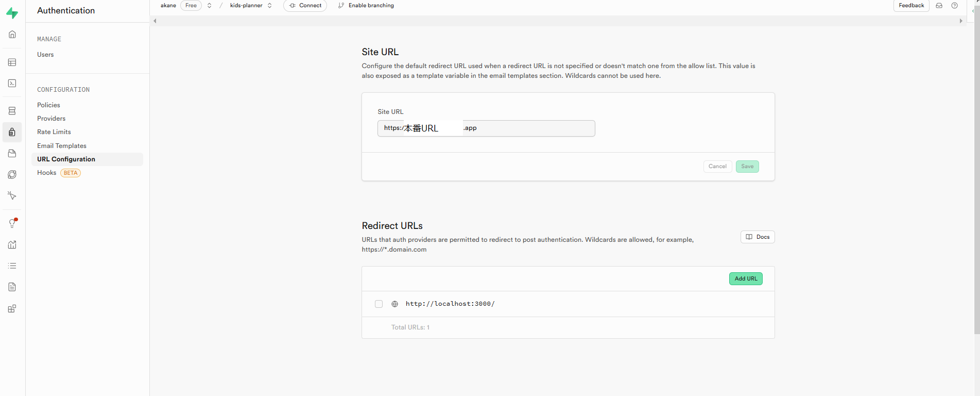
Task: Click the horizontal scrollbar right arrow
Action: click(x=961, y=21)
